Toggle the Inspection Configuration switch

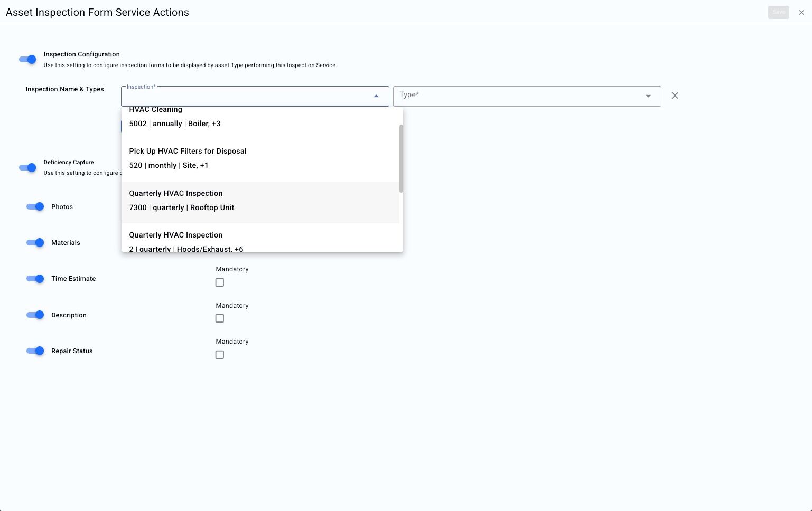28,60
